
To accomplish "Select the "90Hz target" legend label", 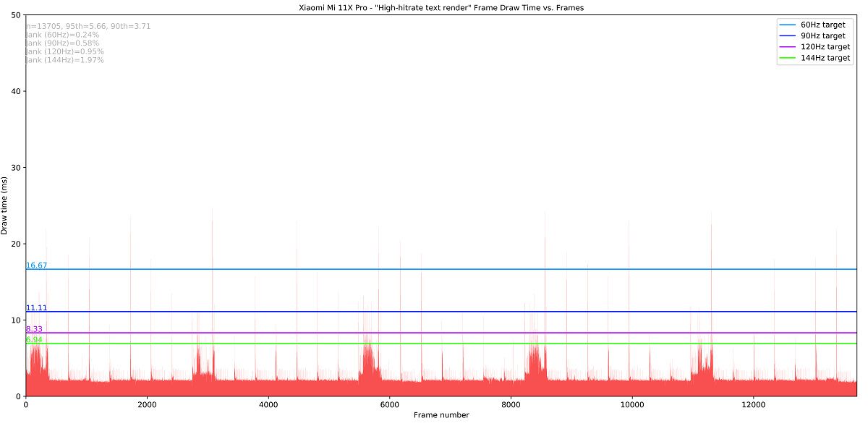I will (822, 35).
